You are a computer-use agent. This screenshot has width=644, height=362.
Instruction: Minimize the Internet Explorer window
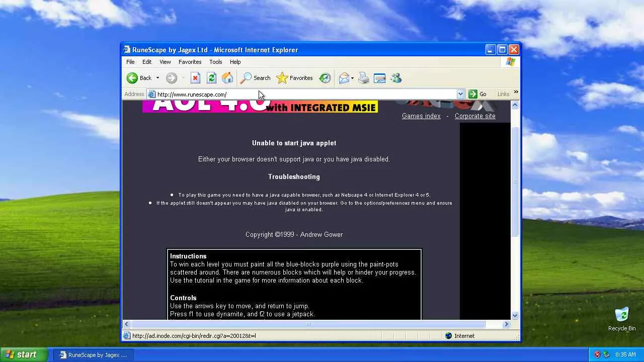tap(491, 50)
